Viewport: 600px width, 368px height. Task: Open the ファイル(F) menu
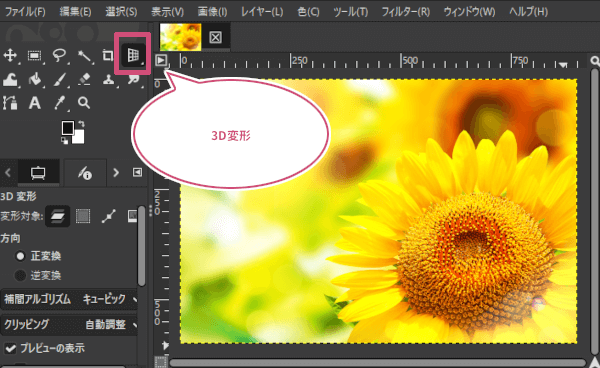click(x=25, y=11)
